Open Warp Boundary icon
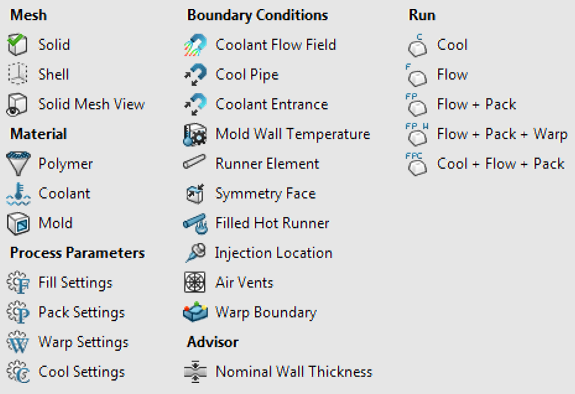This screenshot has width=575, height=394. pos(195,312)
